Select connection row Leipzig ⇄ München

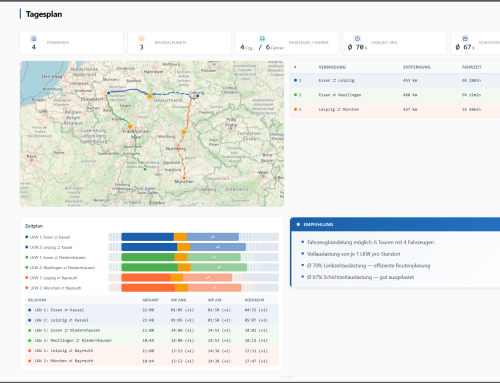[x=395, y=109]
